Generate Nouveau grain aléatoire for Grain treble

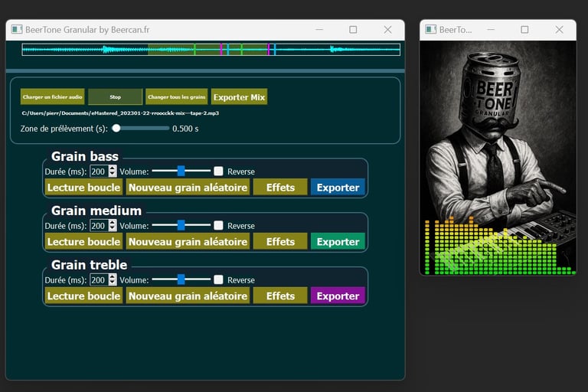coord(188,296)
